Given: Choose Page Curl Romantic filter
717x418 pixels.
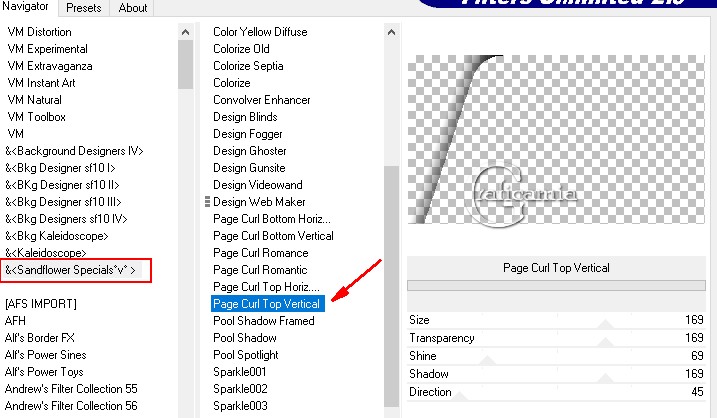Looking at the screenshot, I should click(x=260, y=270).
